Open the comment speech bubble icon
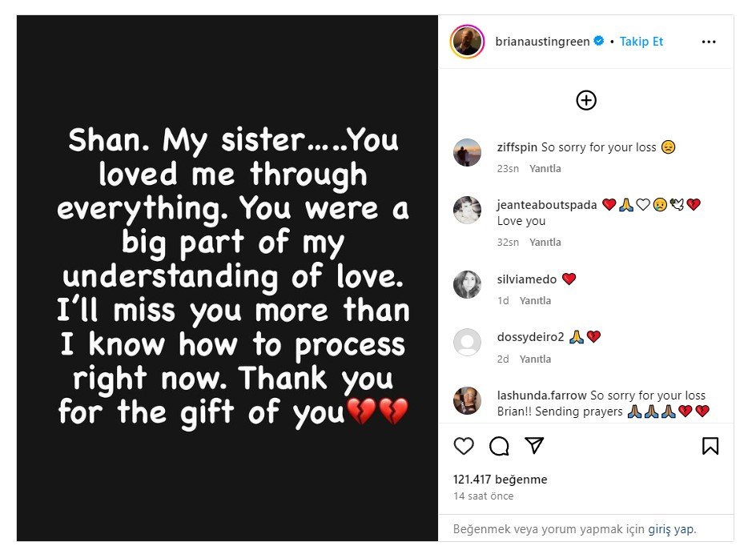Viewport: 756px width, 554px height. 499,446
